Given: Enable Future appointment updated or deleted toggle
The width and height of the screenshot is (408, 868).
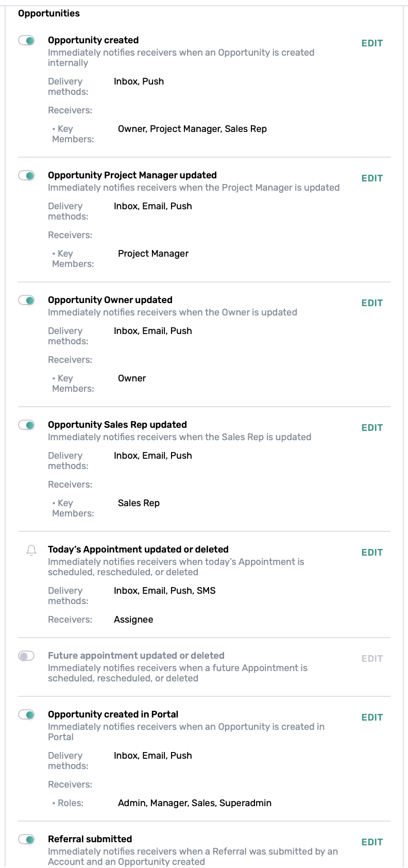Looking at the screenshot, I should coord(26,656).
